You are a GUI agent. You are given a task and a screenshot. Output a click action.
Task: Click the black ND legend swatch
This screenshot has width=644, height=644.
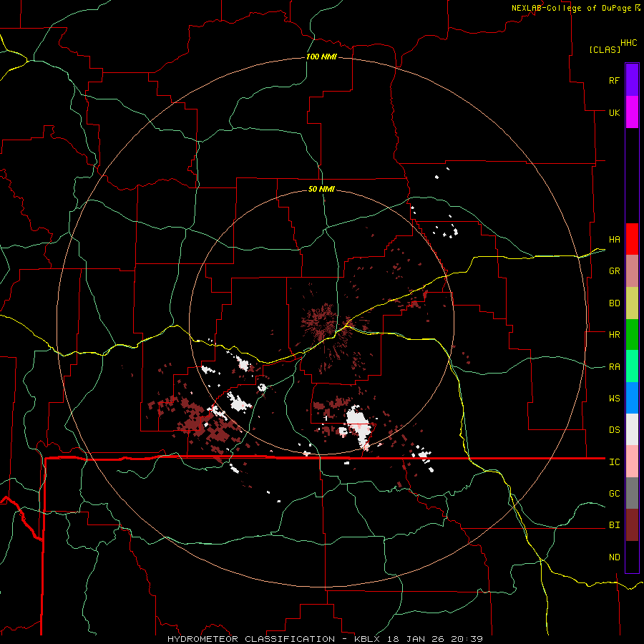(632, 557)
